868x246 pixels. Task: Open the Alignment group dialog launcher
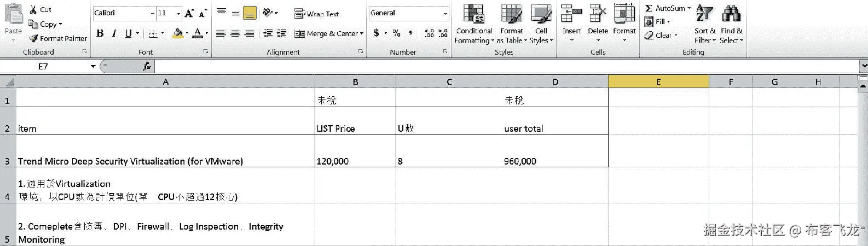361,51
